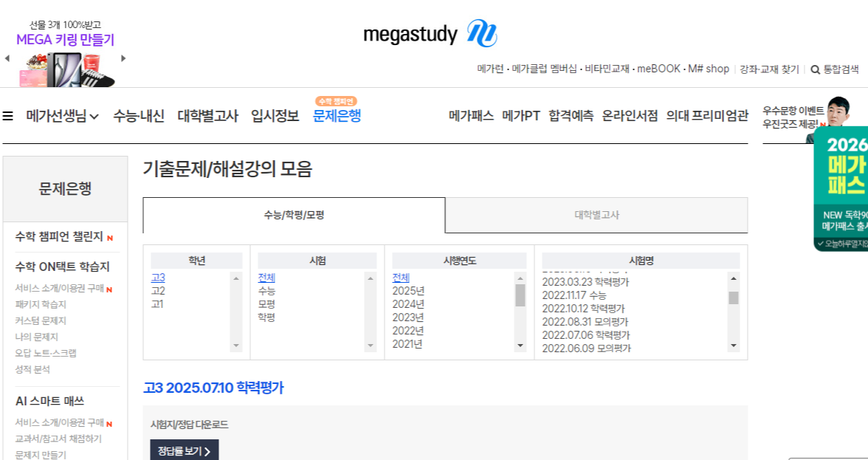868x460 pixels.
Task: Open the 입시정보 menu
Action: [x=275, y=116]
